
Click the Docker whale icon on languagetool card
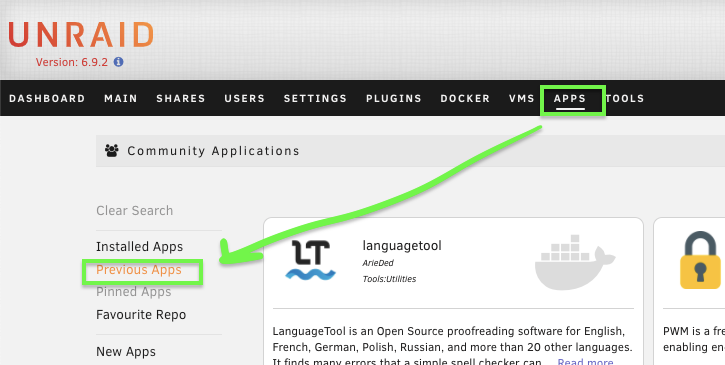click(x=575, y=262)
